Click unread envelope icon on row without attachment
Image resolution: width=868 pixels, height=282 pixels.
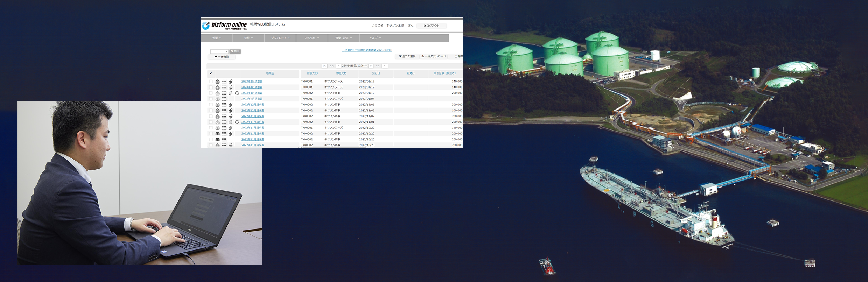pyautogui.click(x=217, y=140)
